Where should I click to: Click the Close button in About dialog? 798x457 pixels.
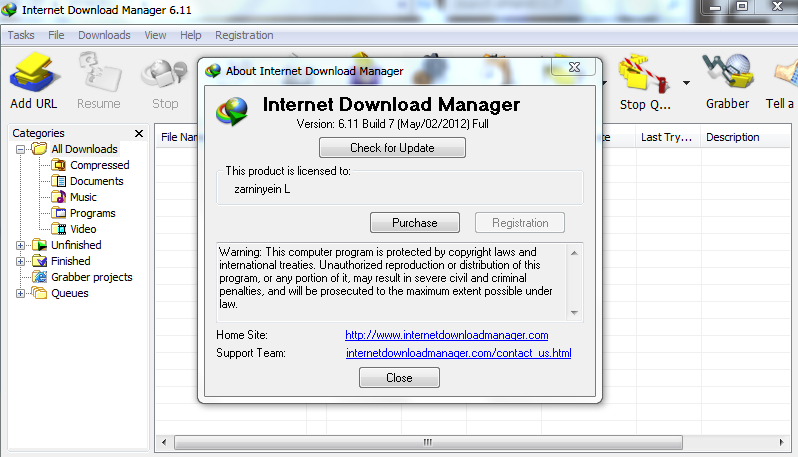click(399, 378)
